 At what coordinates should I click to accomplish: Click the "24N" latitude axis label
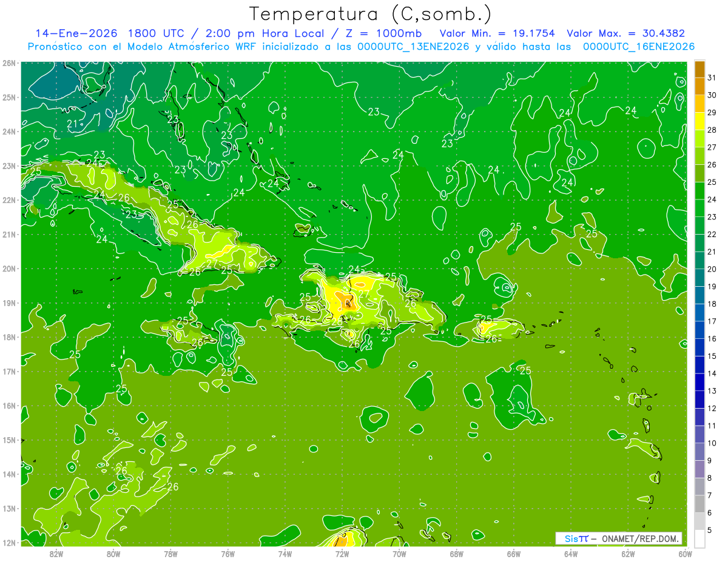tap(9, 132)
